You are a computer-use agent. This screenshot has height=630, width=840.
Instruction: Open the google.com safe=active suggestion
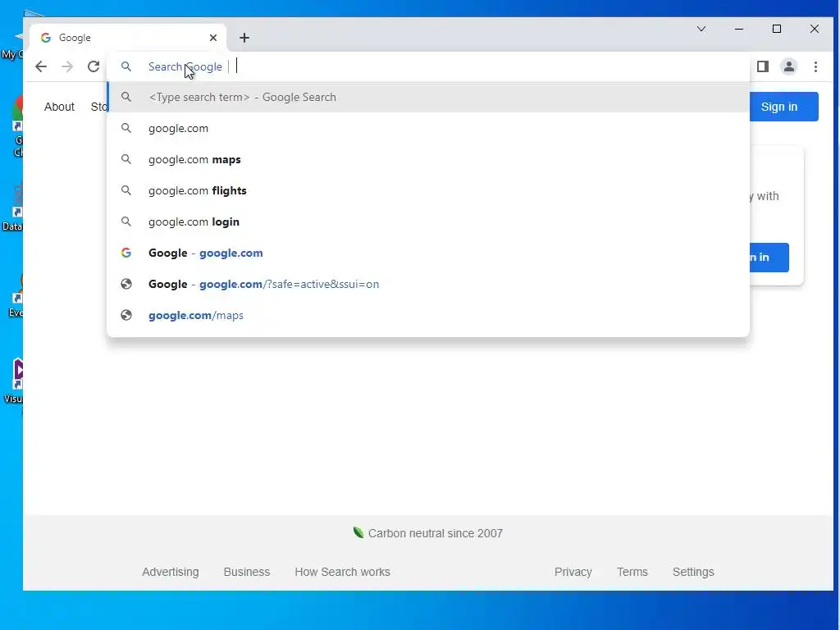(x=428, y=284)
